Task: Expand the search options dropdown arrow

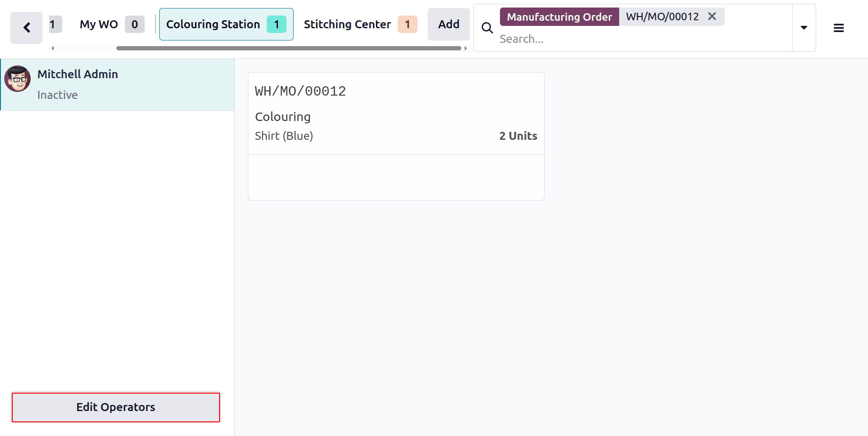Action: [804, 28]
